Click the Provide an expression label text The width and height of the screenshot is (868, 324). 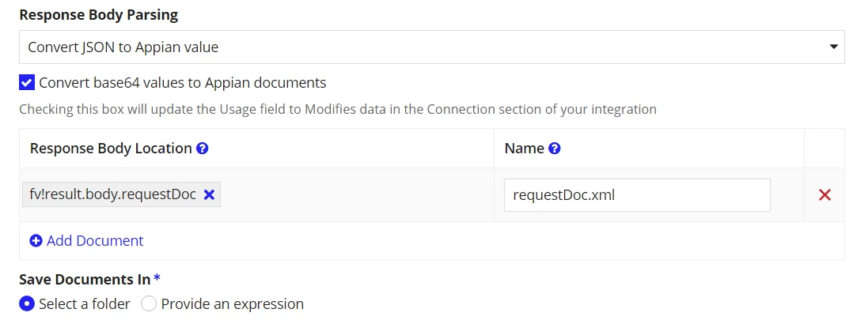click(233, 303)
